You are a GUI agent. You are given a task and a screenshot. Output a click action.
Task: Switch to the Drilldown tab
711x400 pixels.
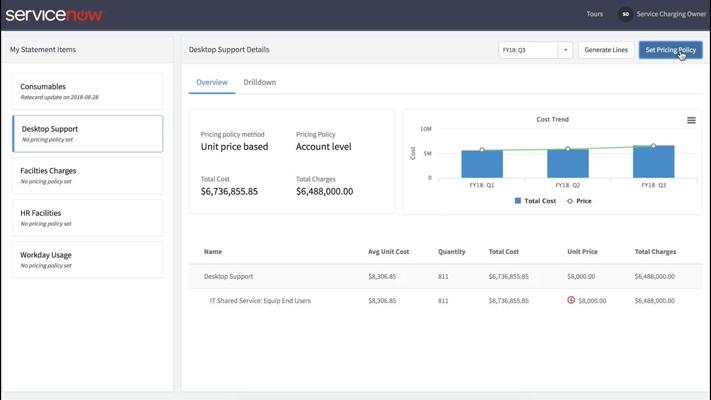click(259, 82)
